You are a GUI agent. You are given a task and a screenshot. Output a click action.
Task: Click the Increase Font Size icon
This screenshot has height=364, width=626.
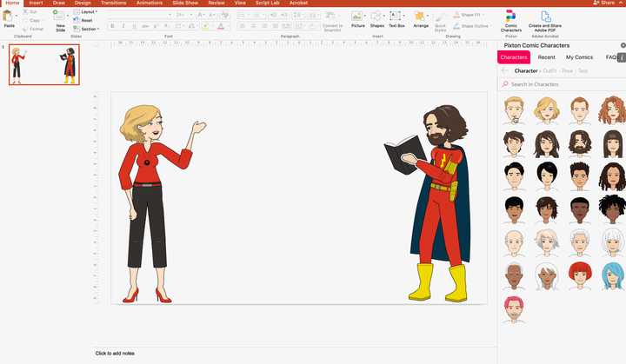[201, 15]
